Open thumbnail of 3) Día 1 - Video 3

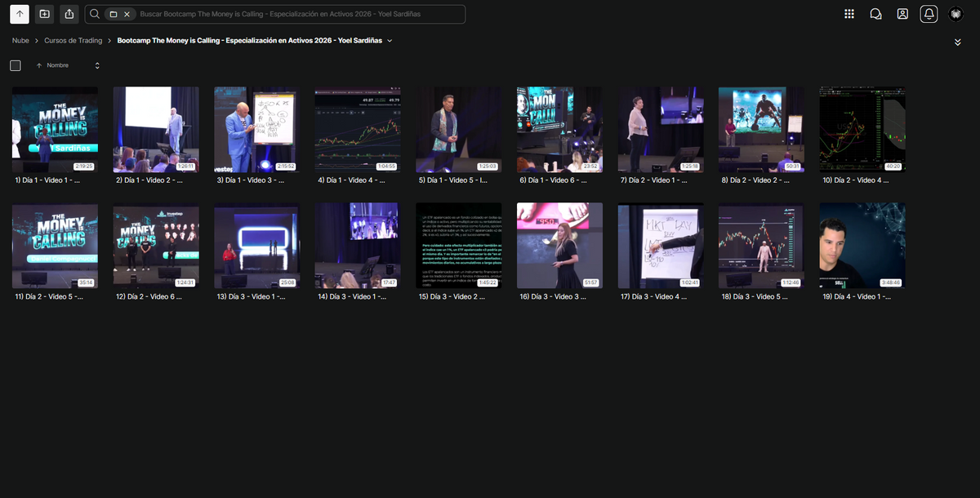pyautogui.click(x=256, y=130)
